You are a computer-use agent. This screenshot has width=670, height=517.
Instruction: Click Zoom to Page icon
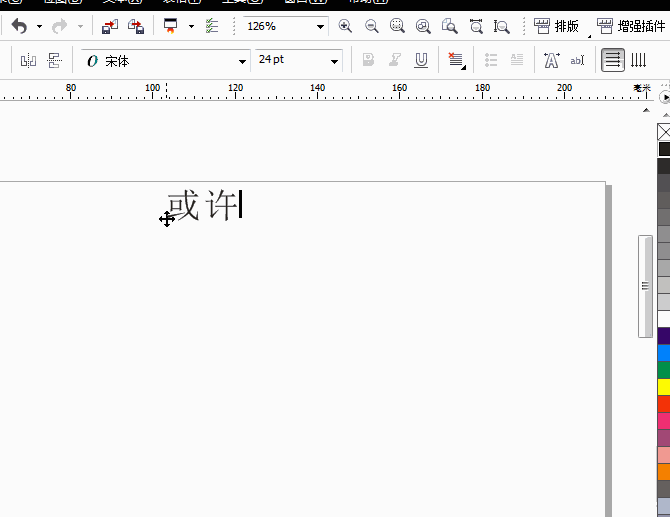[449, 26]
